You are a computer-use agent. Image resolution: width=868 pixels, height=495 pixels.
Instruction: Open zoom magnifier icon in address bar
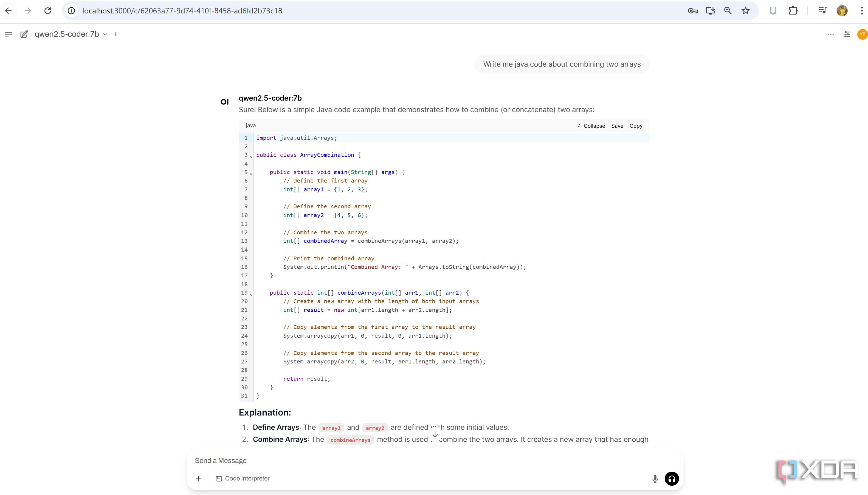[x=728, y=11]
